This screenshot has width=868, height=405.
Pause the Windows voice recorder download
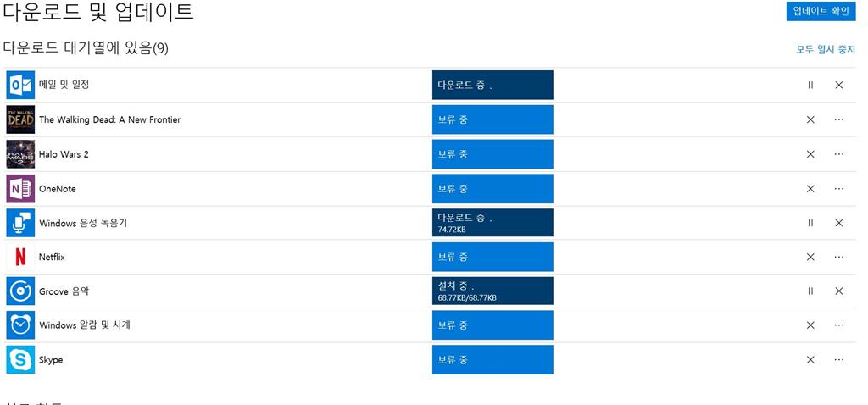(x=810, y=223)
